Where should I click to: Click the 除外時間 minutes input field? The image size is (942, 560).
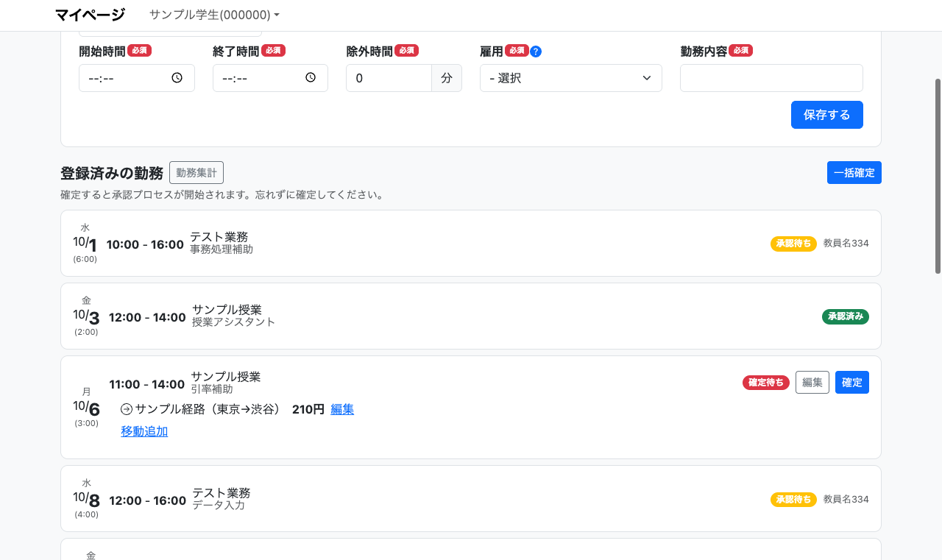click(x=389, y=78)
